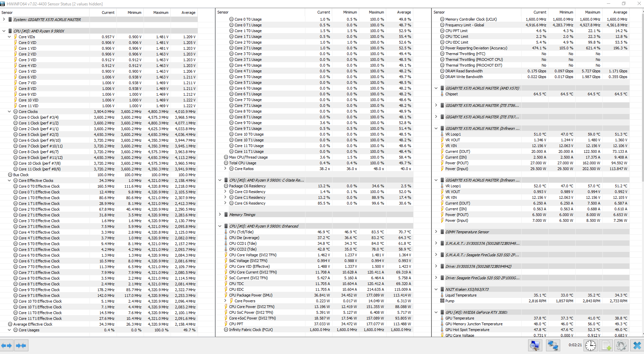Collapse the Core Effective Clocks node

[x=9, y=181]
